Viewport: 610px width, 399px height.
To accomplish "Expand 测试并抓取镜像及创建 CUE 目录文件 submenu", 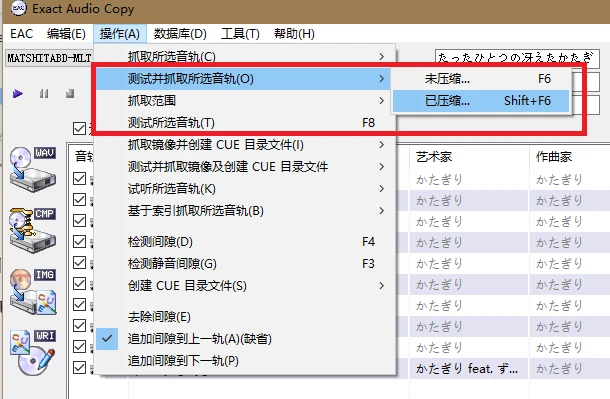I will pyautogui.click(x=245, y=167).
